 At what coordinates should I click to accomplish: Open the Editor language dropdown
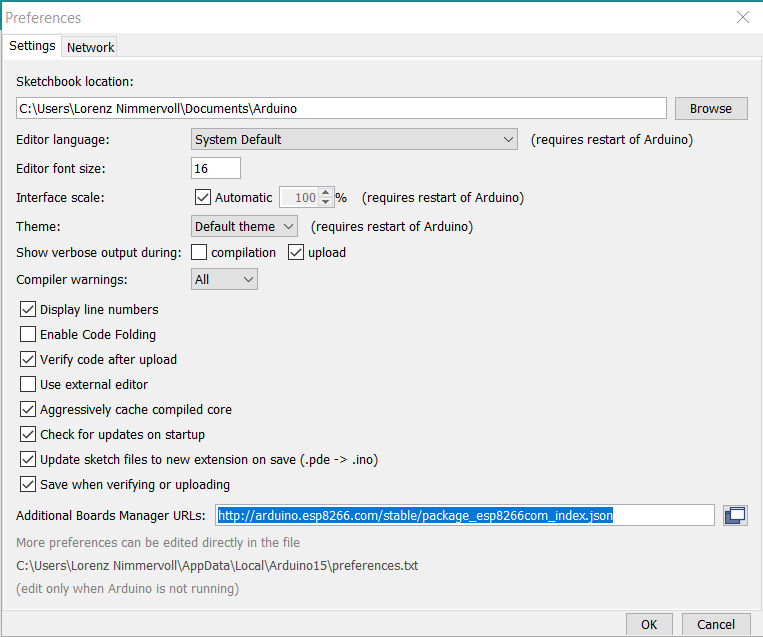click(x=354, y=140)
